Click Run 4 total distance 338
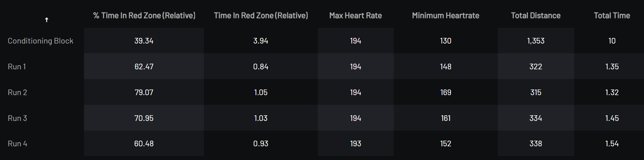Viewport: 644px width, 160px height. (x=536, y=143)
